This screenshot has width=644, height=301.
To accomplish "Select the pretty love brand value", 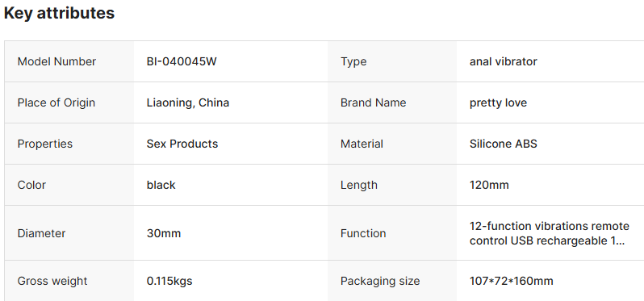I will (498, 102).
